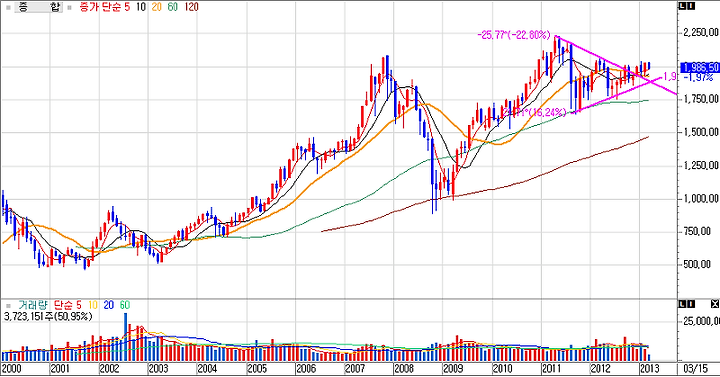Select the volume 단순 5 average label
The image size is (720, 377).
[x=68, y=305]
